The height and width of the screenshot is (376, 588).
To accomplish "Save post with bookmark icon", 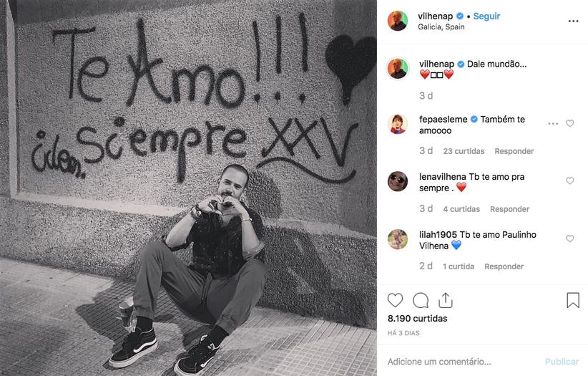I will (x=573, y=301).
